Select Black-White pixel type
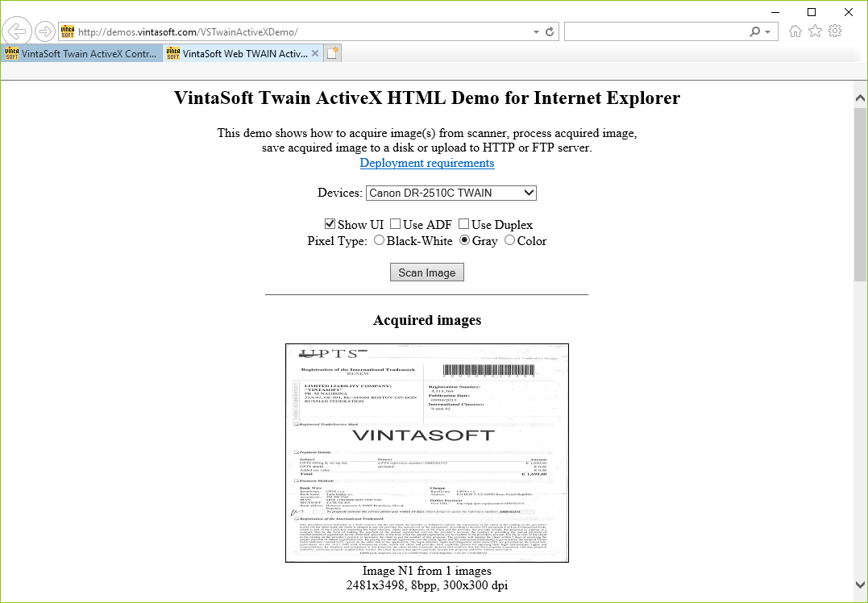This screenshot has width=868, height=603. [x=380, y=240]
